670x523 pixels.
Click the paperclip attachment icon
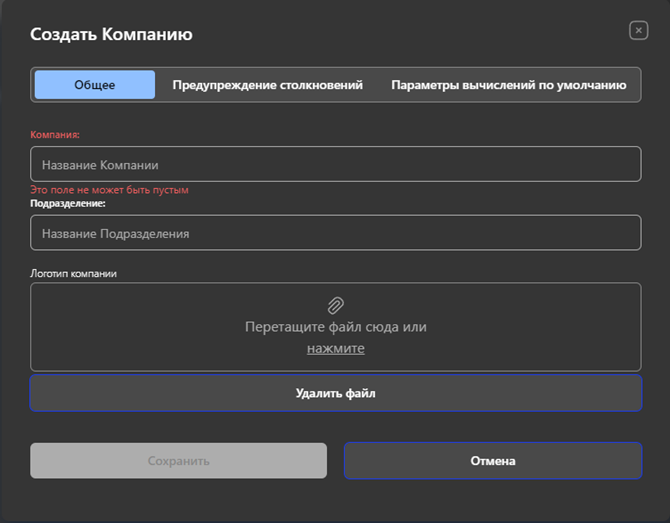pyautogui.click(x=336, y=305)
